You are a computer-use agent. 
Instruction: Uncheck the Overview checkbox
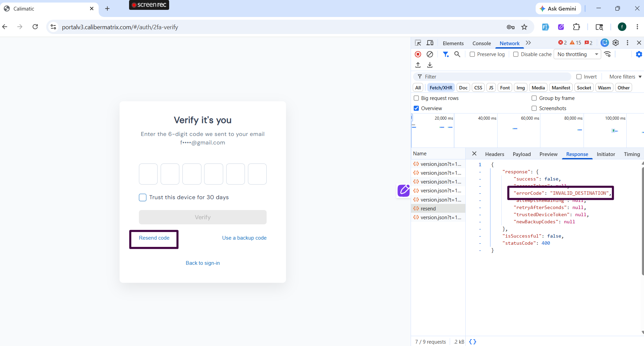pyautogui.click(x=416, y=108)
